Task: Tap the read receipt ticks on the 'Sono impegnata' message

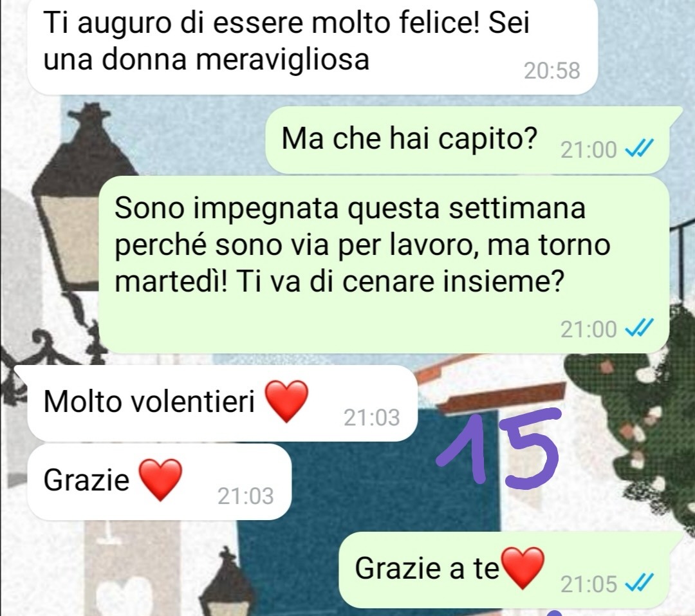Action: pos(639,329)
